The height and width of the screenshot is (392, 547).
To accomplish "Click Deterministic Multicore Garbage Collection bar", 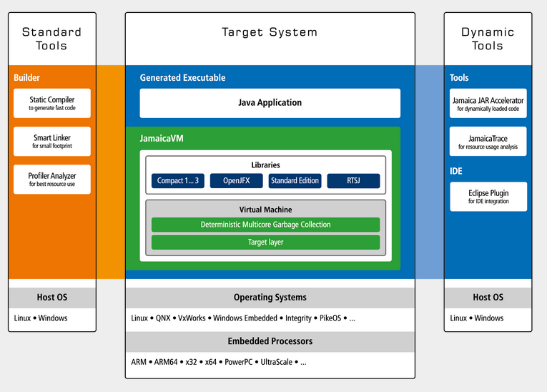I will (x=265, y=225).
